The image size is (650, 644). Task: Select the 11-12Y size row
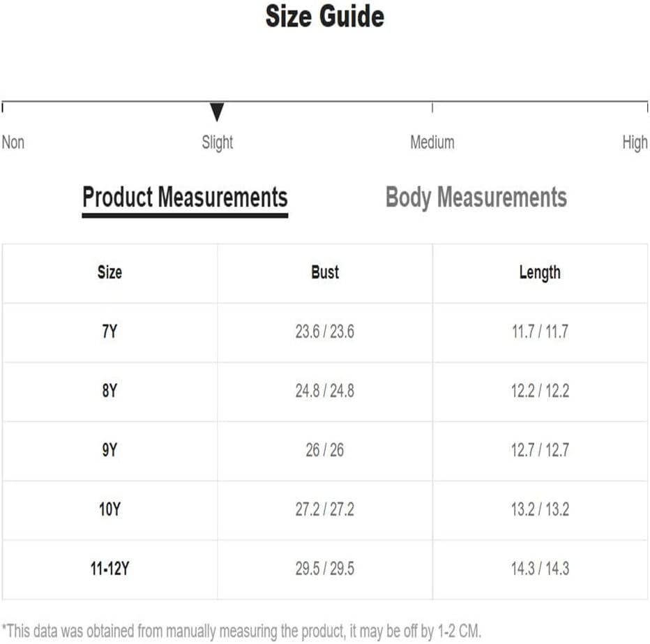point(325,569)
